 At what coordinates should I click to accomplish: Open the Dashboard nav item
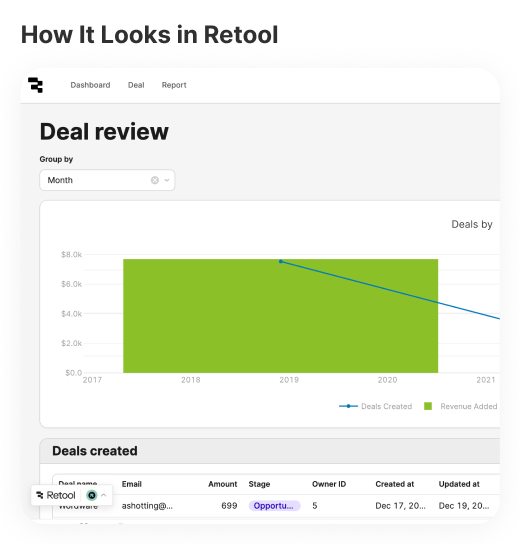[90, 85]
